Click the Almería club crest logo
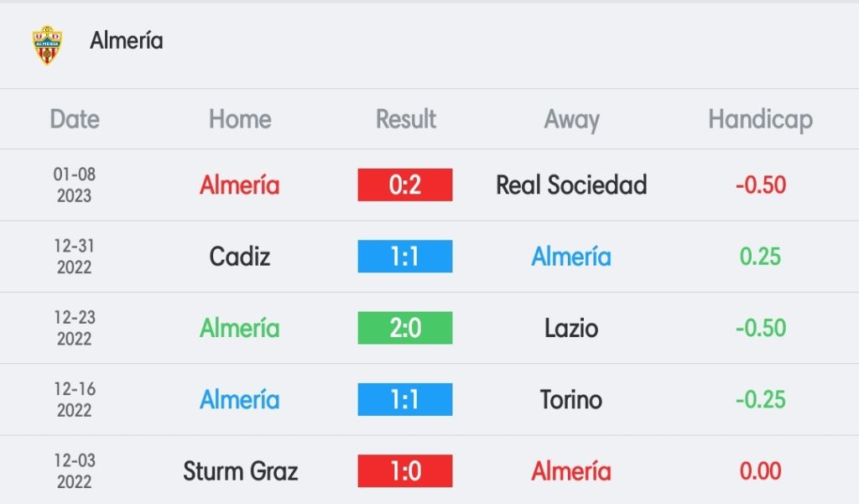This screenshot has width=859, height=504. pos(47,45)
